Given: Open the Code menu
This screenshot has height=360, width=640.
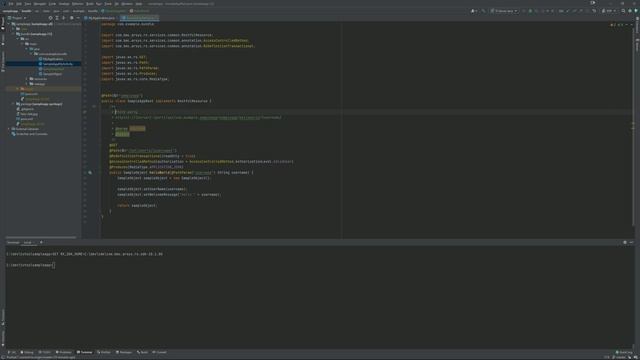Looking at the screenshot, I should click(52, 4).
